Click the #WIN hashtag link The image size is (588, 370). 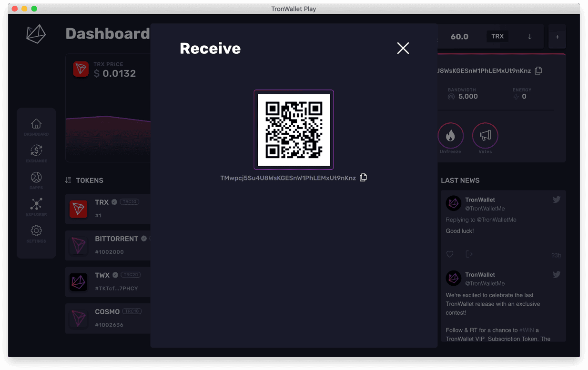point(527,330)
